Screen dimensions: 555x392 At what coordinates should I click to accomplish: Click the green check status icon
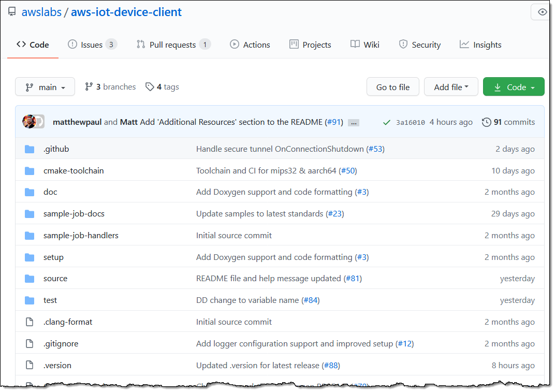(x=387, y=122)
